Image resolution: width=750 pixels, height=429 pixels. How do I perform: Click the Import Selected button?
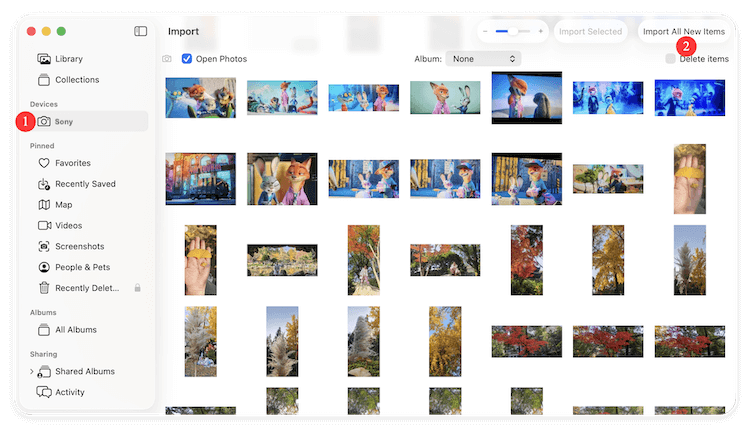590,32
